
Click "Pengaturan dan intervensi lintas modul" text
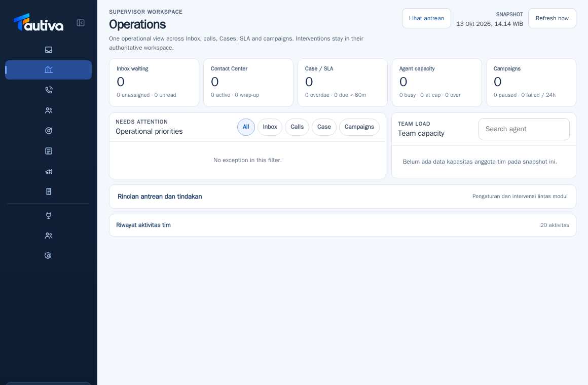[520, 197]
